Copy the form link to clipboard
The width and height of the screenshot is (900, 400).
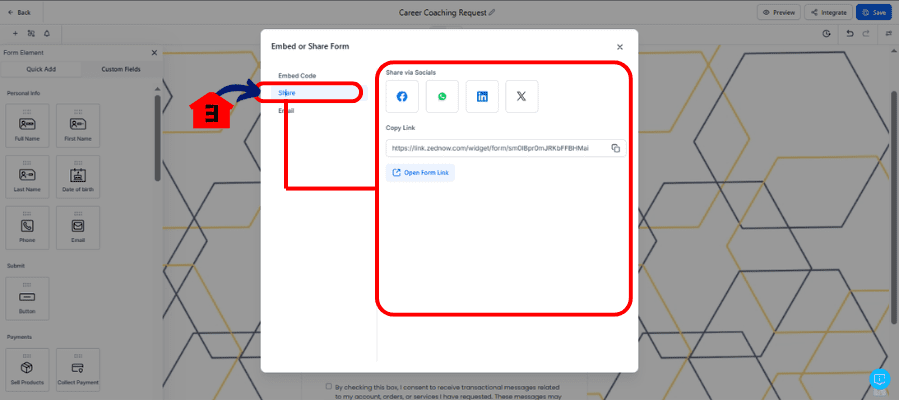coord(615,148)
